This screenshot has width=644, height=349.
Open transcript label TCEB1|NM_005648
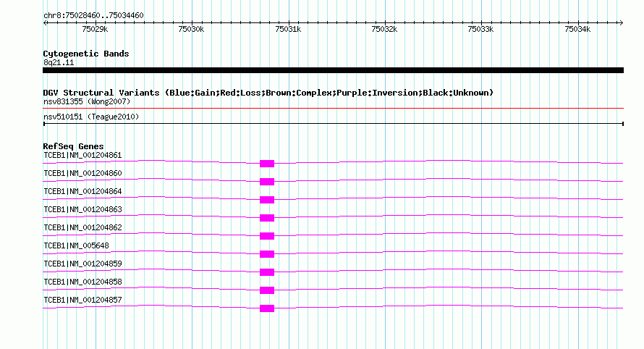point(77,246)
